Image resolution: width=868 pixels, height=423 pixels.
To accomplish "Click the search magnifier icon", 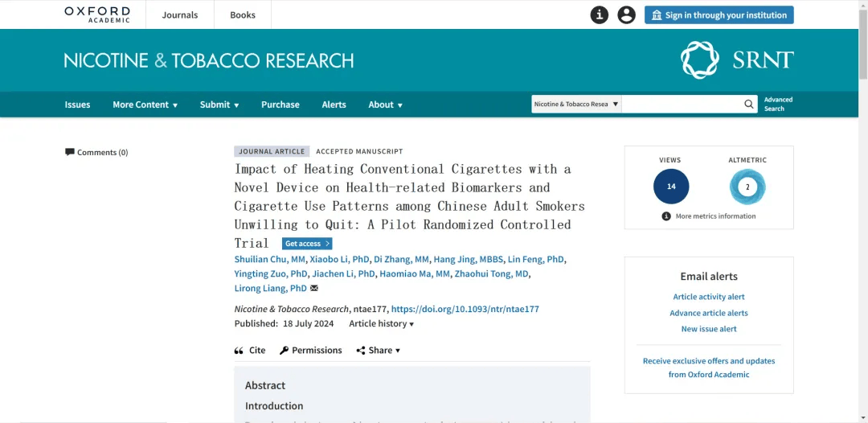I will click(x=749, y=104).
